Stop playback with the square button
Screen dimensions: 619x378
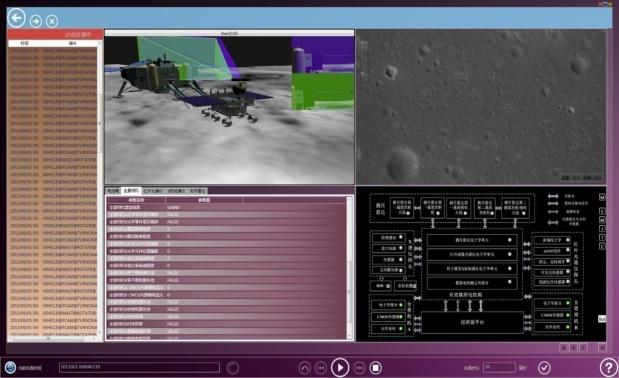pyautogui.click(x=375, y=368)
